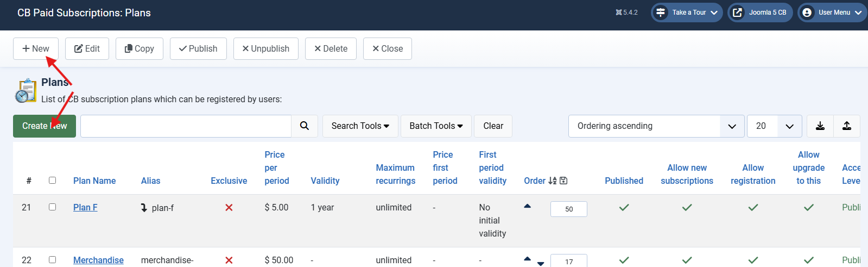
Task: Open the Ordering ascending dropdown
Action: (x=656, y=126)
